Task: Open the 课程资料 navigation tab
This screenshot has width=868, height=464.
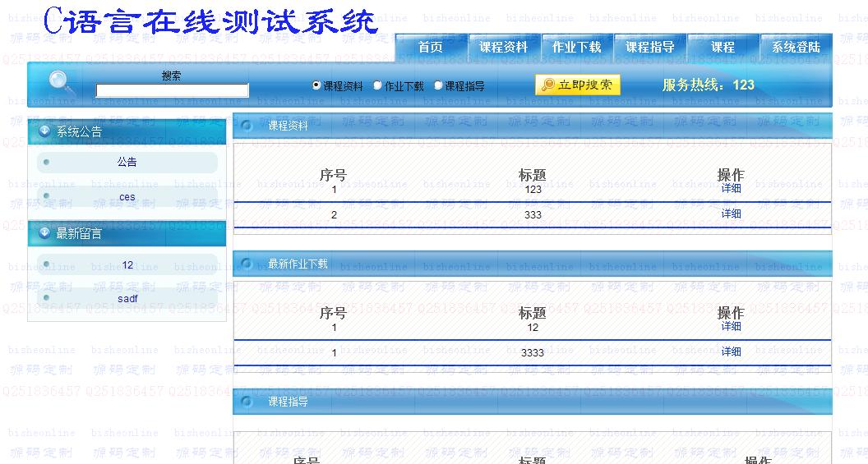Action: (x=504, y=47)
